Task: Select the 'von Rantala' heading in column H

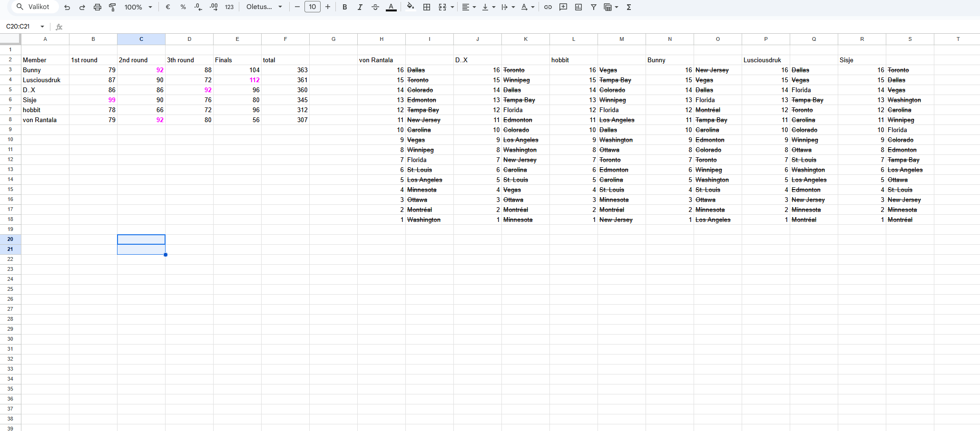Action: pos(382,60)
